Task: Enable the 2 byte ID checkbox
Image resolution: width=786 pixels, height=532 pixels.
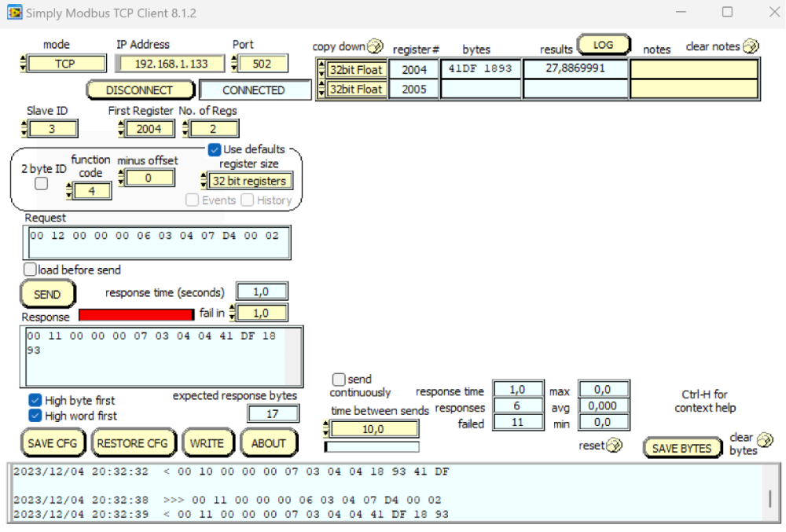Action: coord(42,184)
